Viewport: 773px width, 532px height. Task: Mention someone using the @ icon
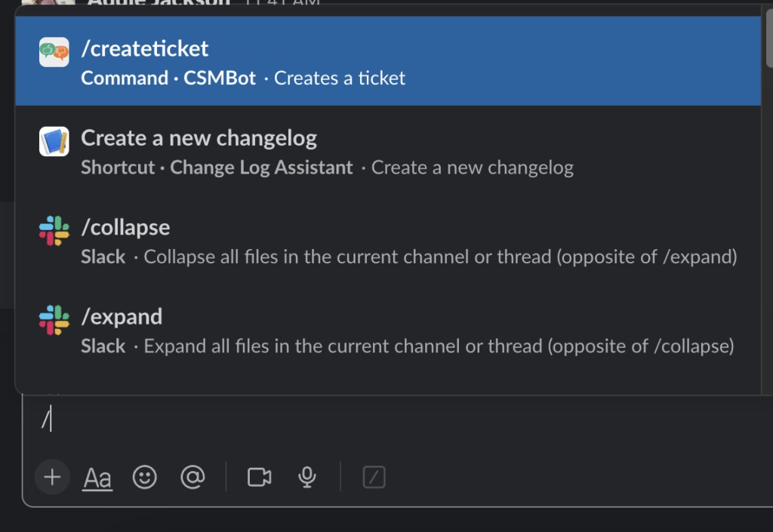193,476
